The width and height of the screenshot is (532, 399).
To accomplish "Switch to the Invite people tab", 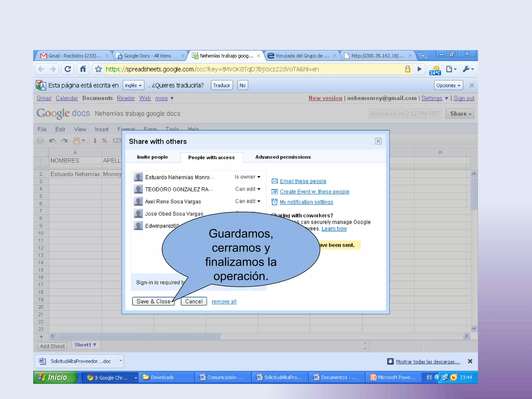I will [x=152, y=157].
